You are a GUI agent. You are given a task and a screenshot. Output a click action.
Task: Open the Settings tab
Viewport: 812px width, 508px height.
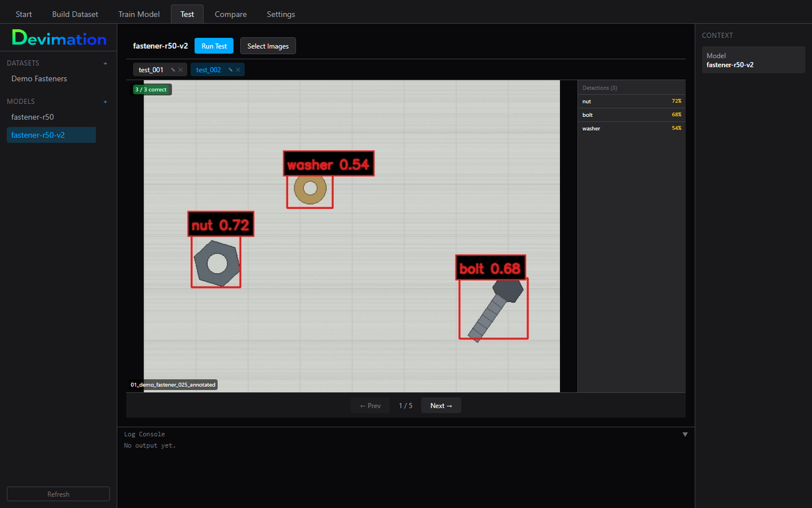point(281,14)
